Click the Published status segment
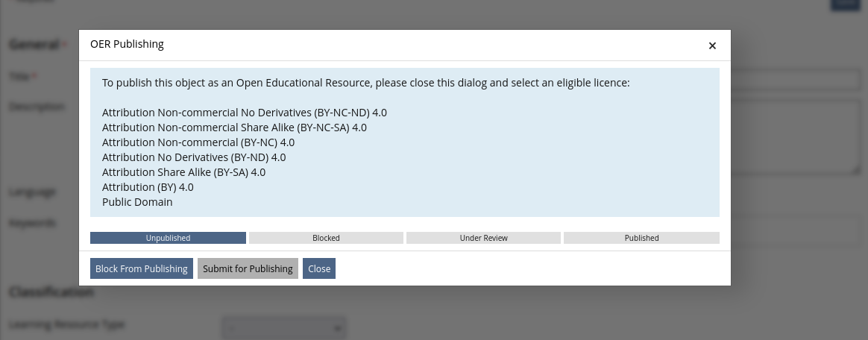Screen dimensions: 868x340 click(641, 238)
